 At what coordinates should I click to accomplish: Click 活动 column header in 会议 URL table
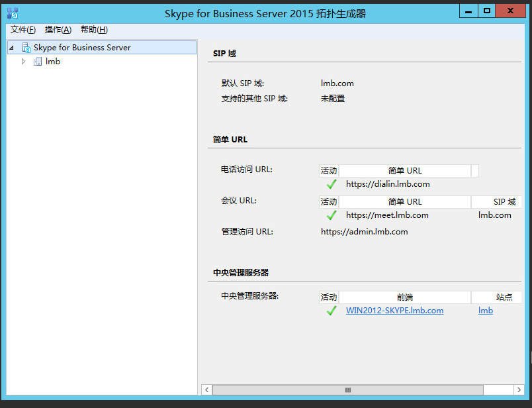point(329,202)
